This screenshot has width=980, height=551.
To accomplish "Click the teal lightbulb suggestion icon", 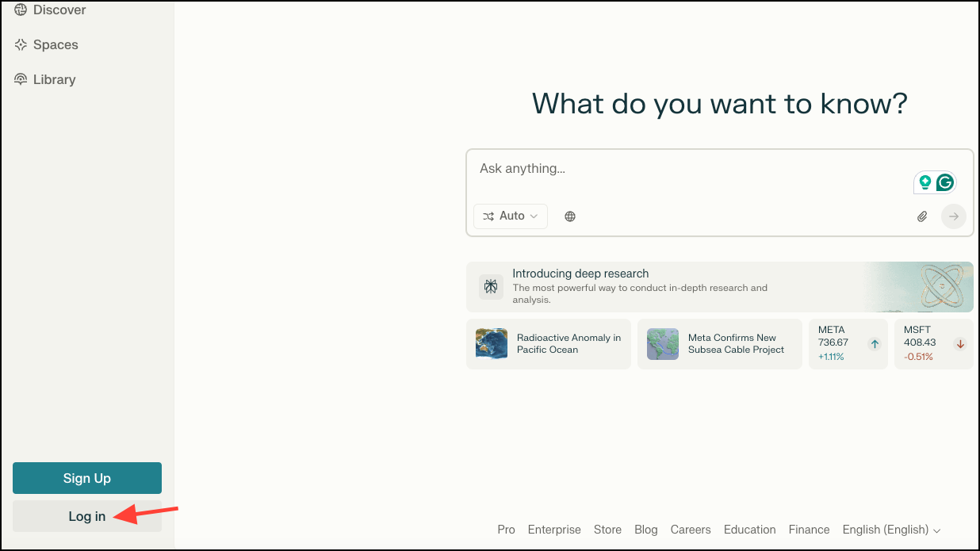I will click(x=924, y=182).
